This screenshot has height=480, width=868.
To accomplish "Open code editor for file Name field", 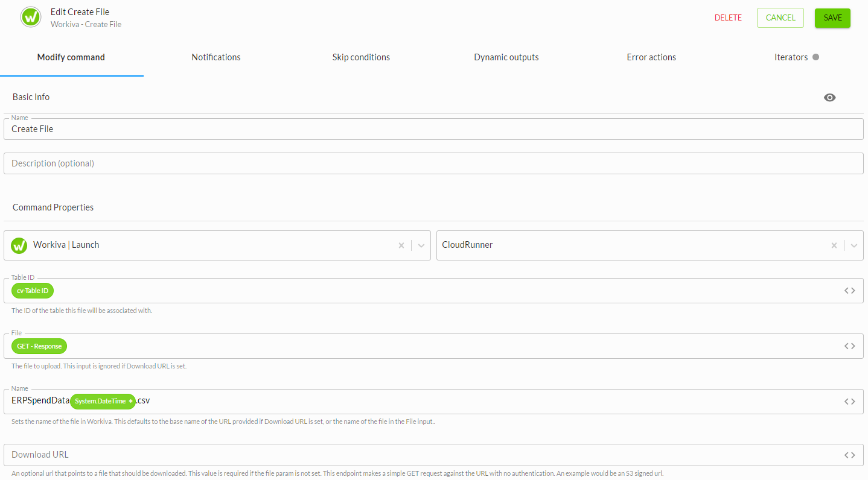I will point(849,402).
